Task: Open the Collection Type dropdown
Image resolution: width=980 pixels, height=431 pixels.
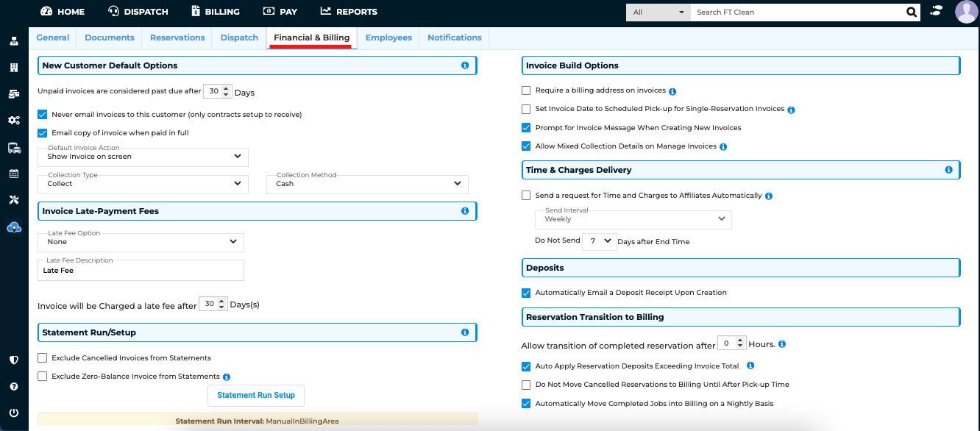Action: pyautogui.click(x=143, y=184)
